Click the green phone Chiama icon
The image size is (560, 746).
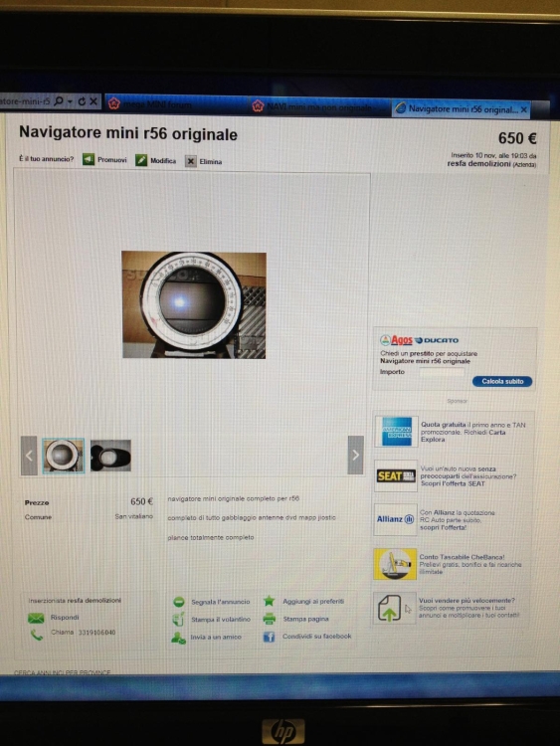[x=36, y=635]
